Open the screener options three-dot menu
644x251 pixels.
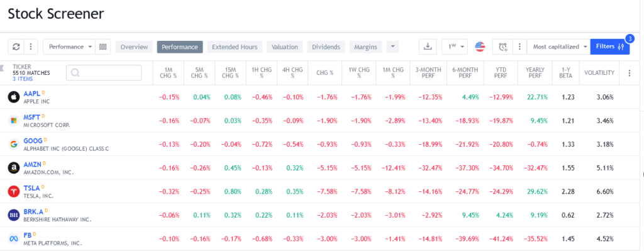tap(30, 47)
